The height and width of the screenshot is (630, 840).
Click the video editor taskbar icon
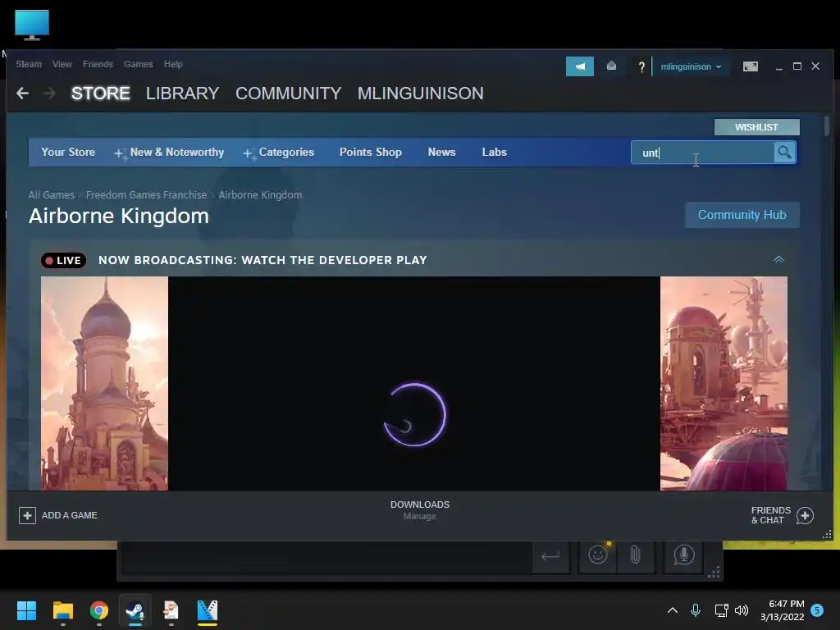(208, 610)
